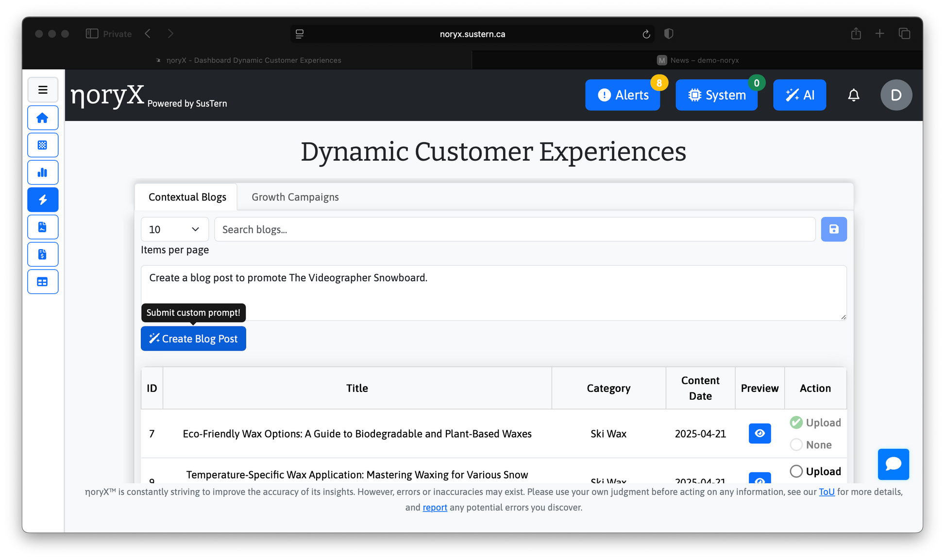Click the browser share icon
945x560 pixels.
[x=856, y=34]
